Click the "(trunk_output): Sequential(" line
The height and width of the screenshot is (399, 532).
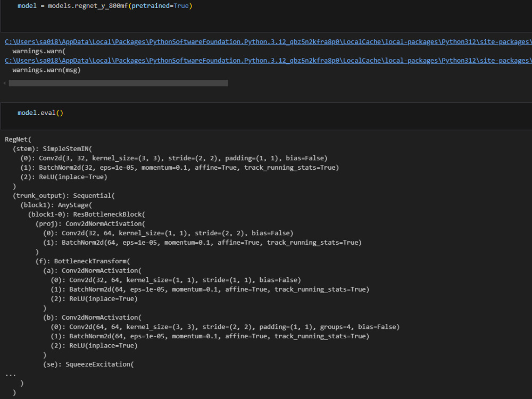click(x=64, y=195)
